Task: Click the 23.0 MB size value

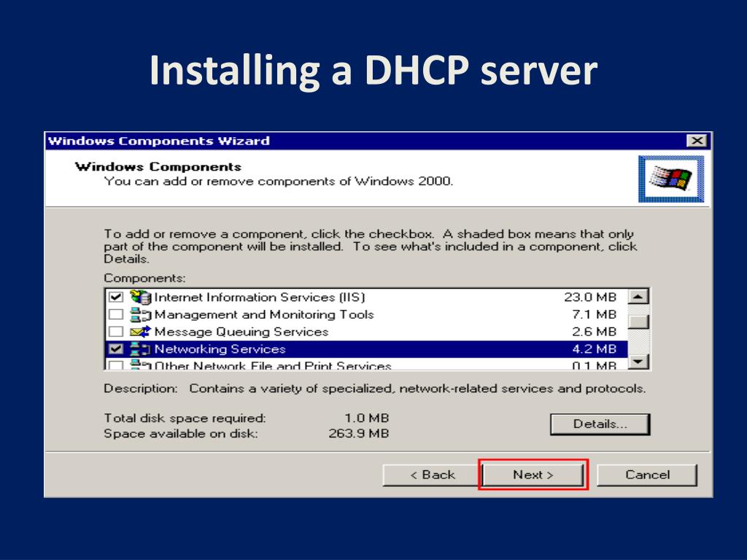Action: [x=589, y=297]
